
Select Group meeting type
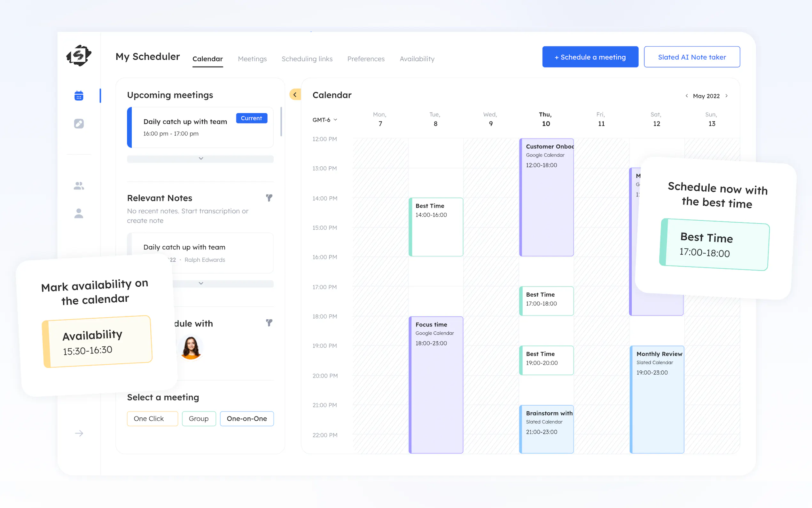[199, 419]
